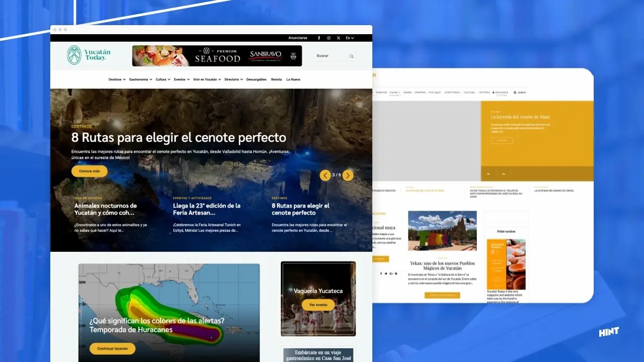Image resolution: width=644 pixels, height=362 pixels.
Task: Open the X (Twitter) icon in top bar
Action: (x=338, y=38)
